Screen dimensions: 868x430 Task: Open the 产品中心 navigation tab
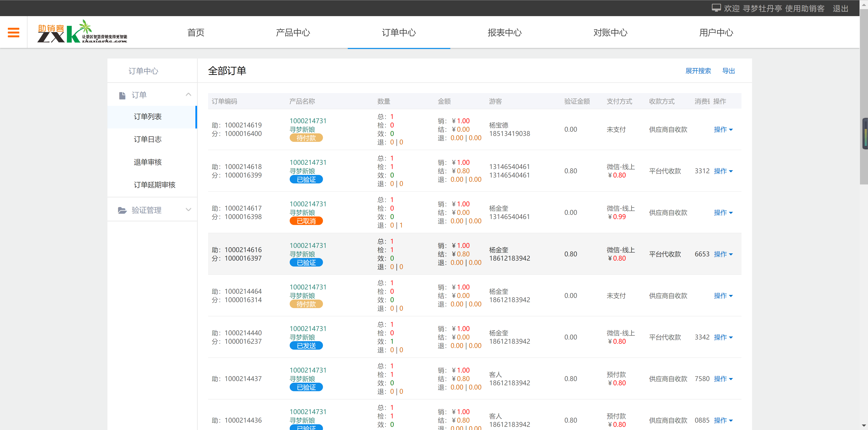293,33
